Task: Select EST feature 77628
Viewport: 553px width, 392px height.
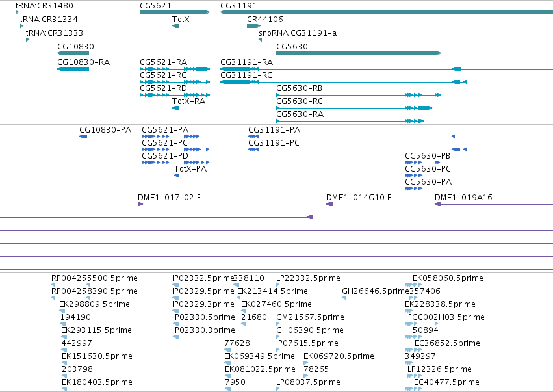Action: coord(227,350)
